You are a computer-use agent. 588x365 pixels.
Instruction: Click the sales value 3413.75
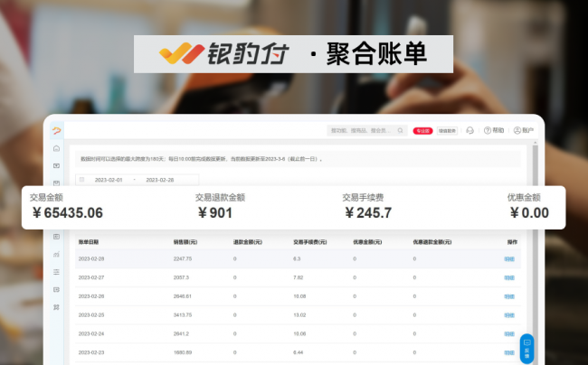click(183, 314)
